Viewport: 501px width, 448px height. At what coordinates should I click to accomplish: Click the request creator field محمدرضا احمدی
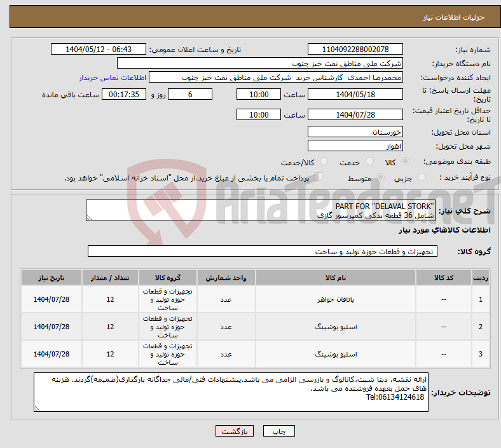276,78
